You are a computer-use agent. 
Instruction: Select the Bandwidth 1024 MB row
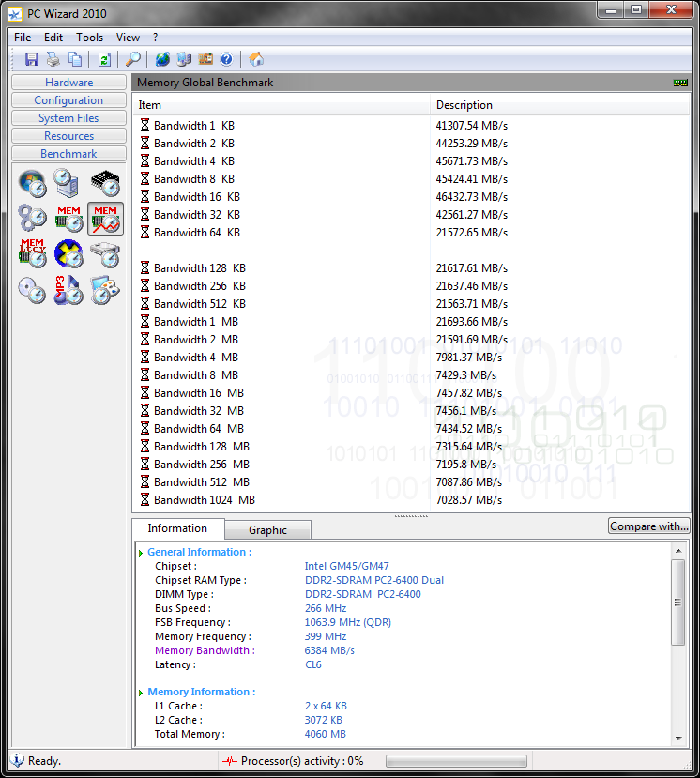coord(411,500)
